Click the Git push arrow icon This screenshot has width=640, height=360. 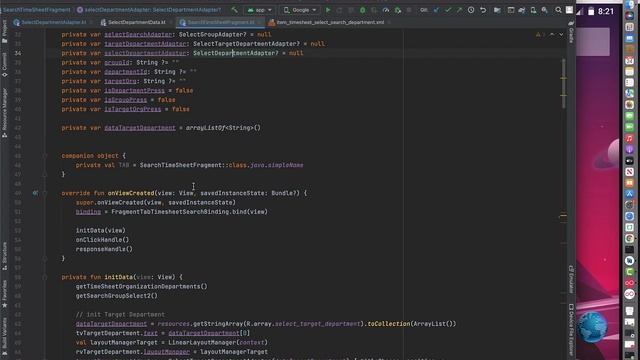[x=459, y=10]
